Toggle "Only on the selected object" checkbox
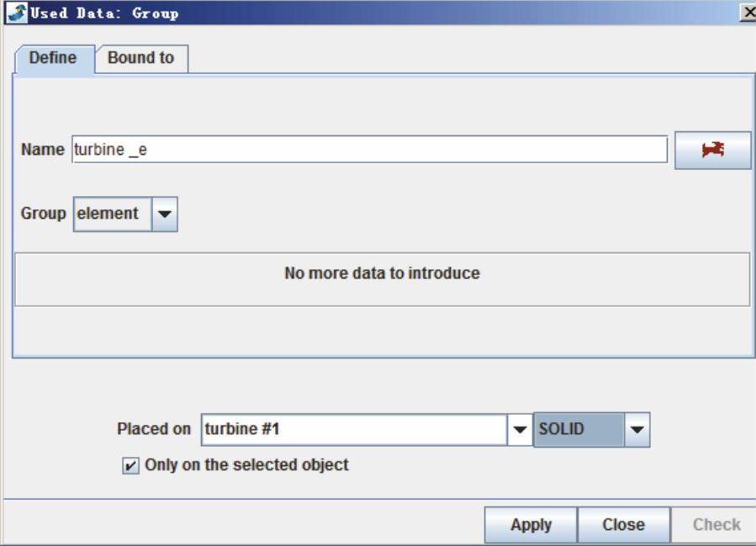 tap(130, 465)
